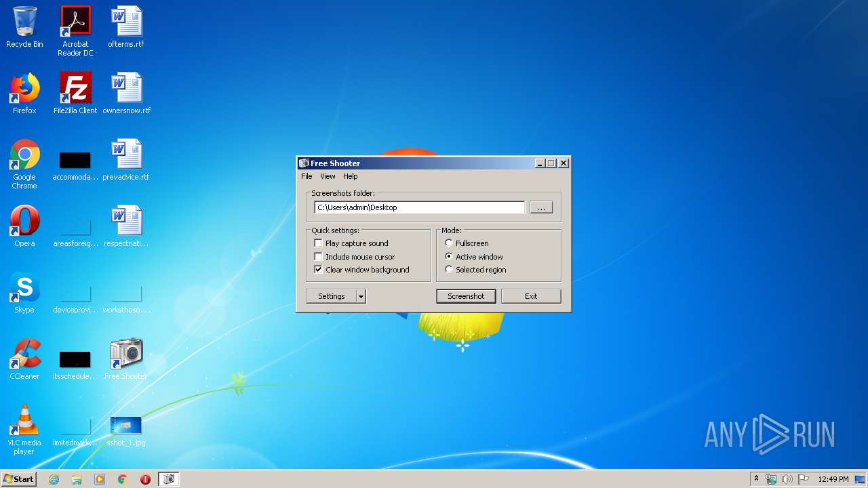Click the Exit button

[x=531, y=296]
